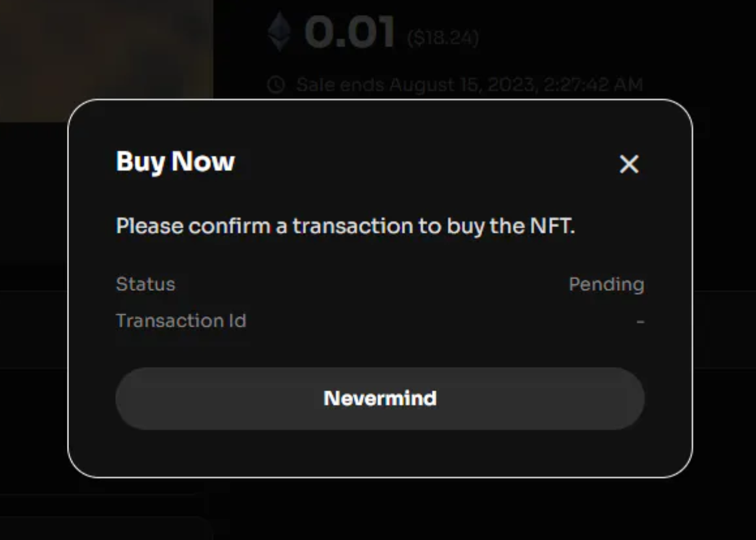Select the 0.01 ETH price value

tap(349, 33)
